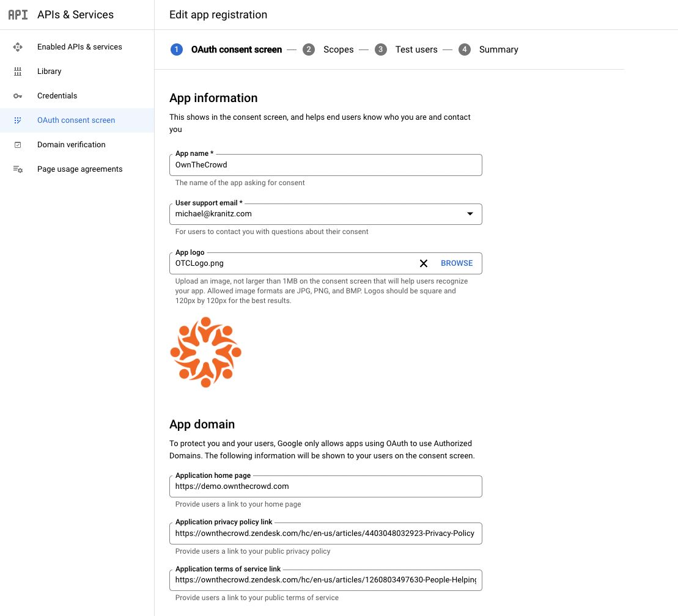Click the Page usage agreements icon
Screen dimensions: 678x616
coord(18,169)
